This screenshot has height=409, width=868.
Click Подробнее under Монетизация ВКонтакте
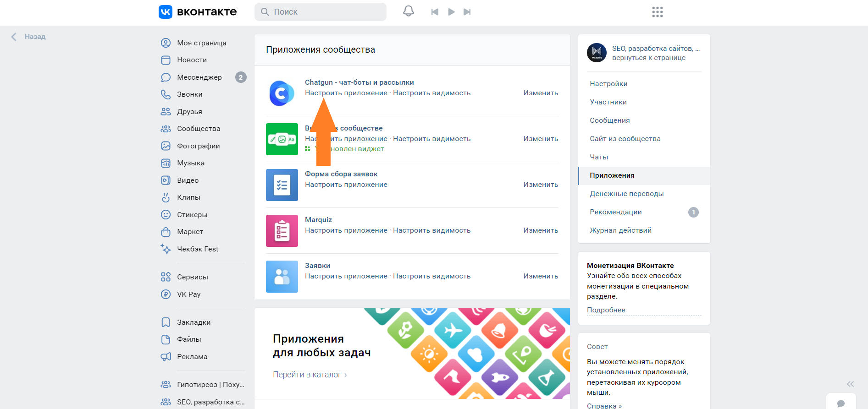pyautogui.click(x=606, y=310)
